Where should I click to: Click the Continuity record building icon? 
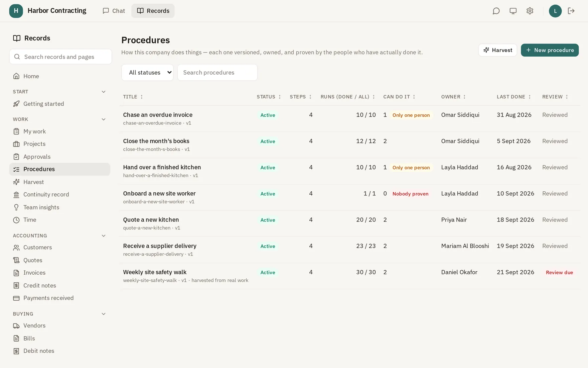[16, 194]
